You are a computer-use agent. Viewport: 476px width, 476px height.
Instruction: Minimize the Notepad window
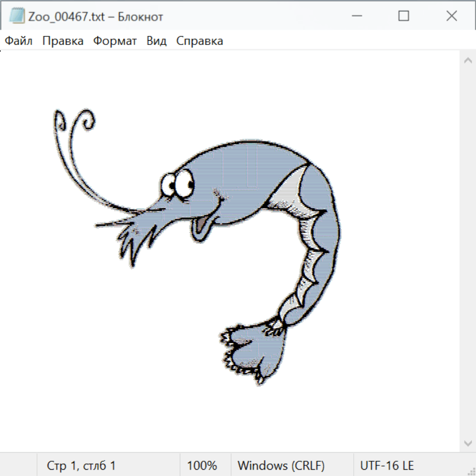pyautogui.click(x=355, y=16)
